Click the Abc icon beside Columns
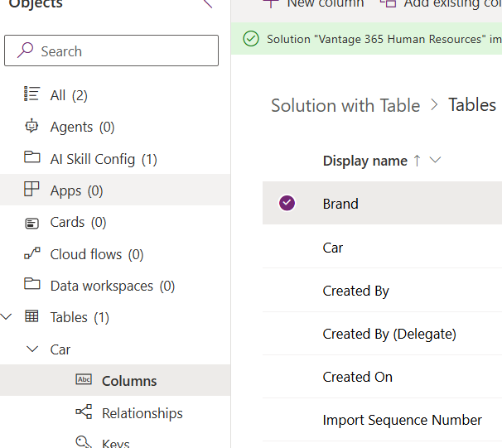This screenshot has width=502, height=448. (x=84, y=379)
